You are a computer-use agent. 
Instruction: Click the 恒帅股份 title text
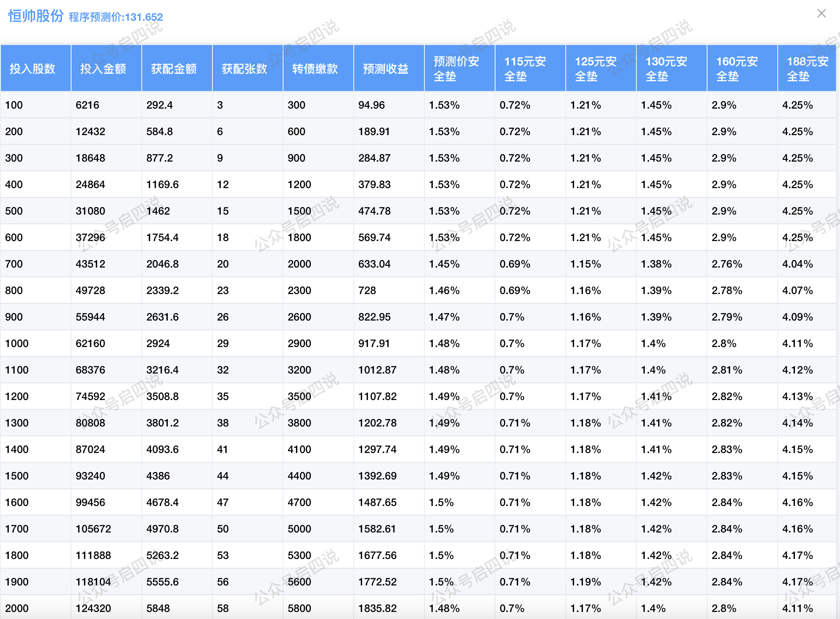click(x=36, y=16)
